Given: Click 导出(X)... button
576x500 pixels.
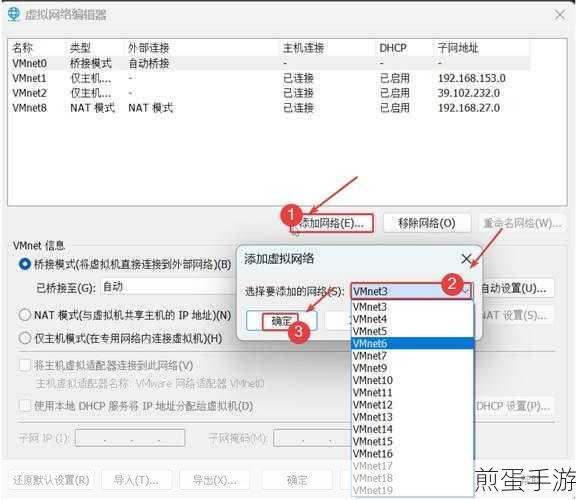Looking at the screenshot, I should (215, 480).
